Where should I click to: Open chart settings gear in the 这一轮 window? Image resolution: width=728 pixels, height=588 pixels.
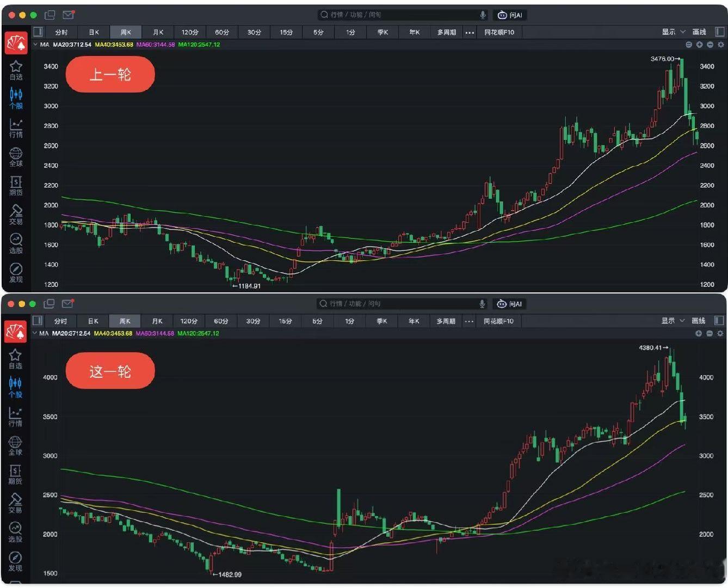pyautogui.click(x=720, y=333)
